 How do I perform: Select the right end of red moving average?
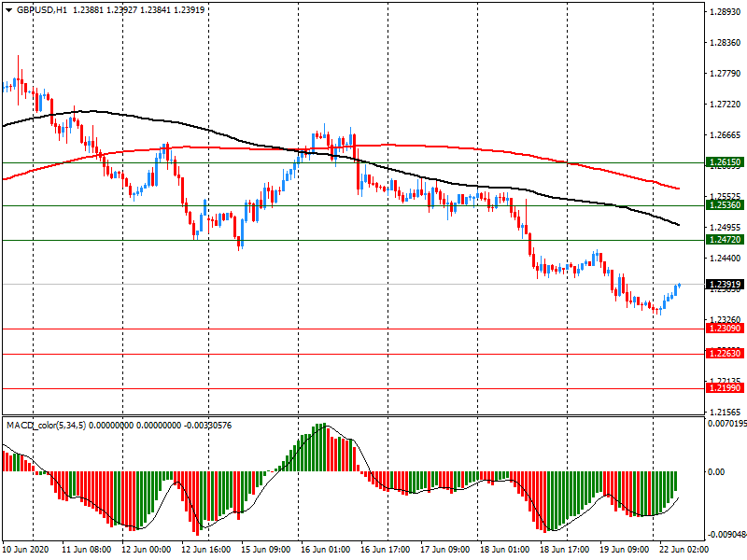(678, 189)
